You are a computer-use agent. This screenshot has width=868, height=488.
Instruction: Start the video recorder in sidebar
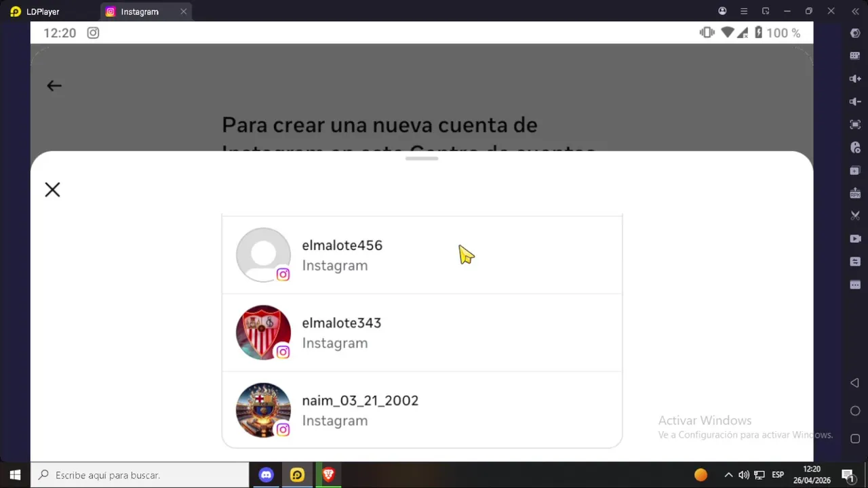855,239
